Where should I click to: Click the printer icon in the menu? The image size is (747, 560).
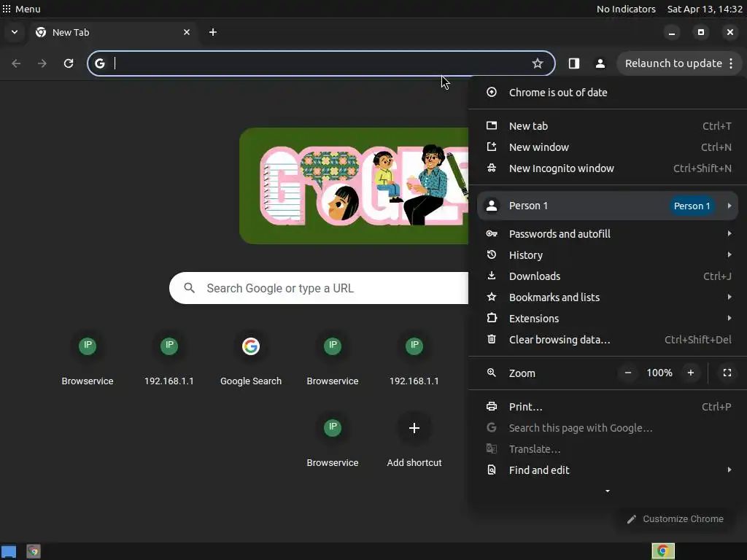[x=492, y=406]
